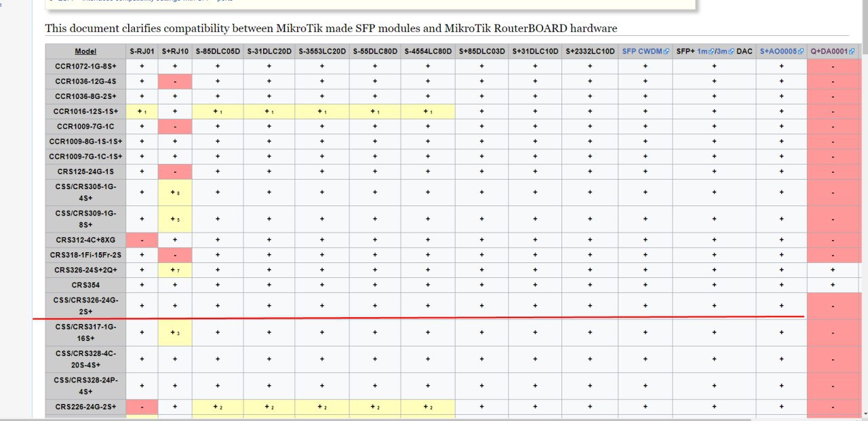
Task: Select the S-RJ01 column header
Action: click(142, 52)
